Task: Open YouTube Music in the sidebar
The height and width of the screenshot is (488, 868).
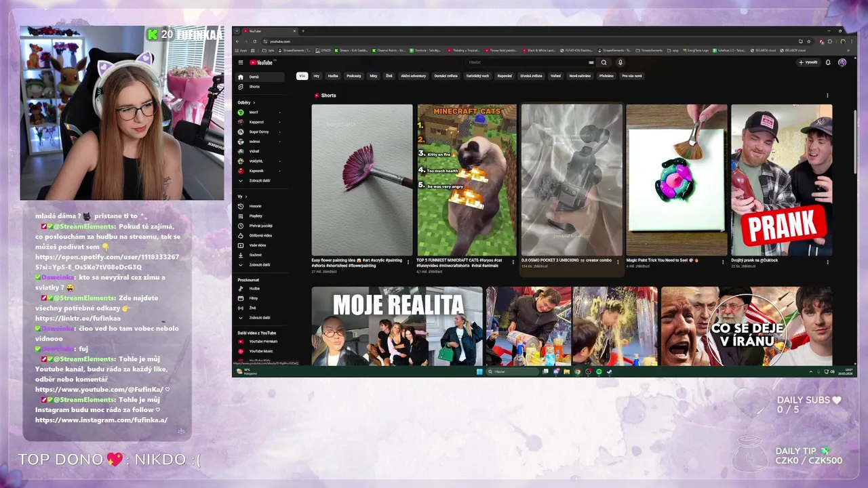Action: click(x=258, y=351)
